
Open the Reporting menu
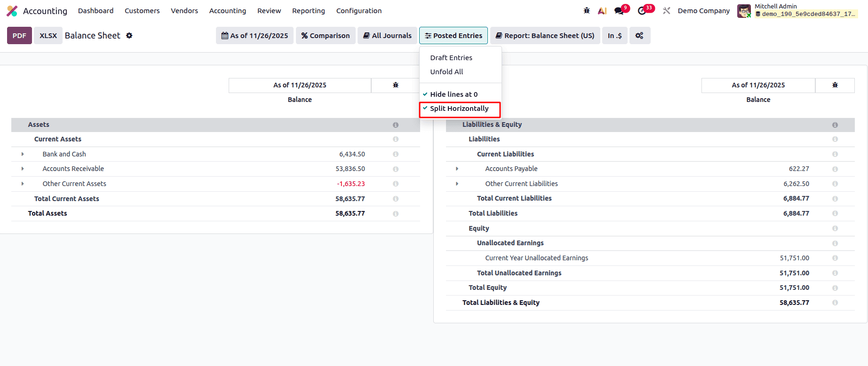pyautogui.click(x=309, y=11)
